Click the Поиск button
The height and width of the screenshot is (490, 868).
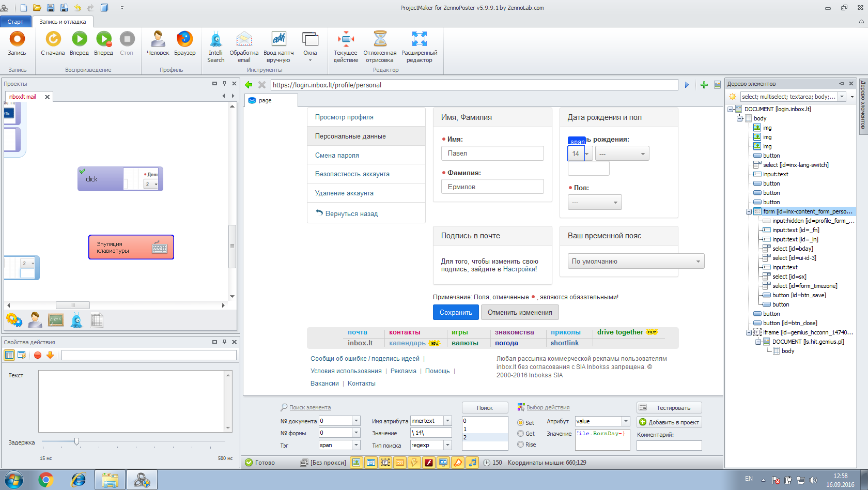point(485,408)
